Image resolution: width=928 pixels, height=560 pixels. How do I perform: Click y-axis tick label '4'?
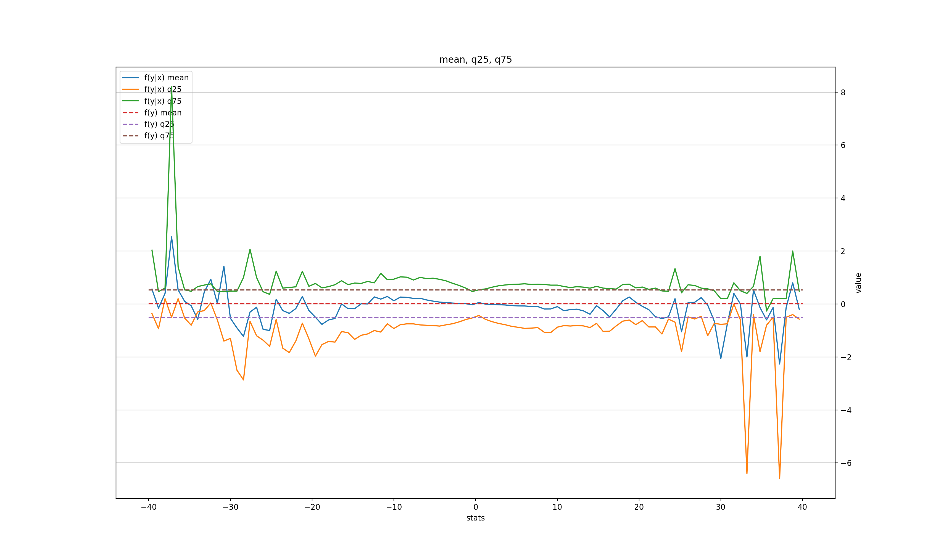pyautogui.click(x=843, y=199)
